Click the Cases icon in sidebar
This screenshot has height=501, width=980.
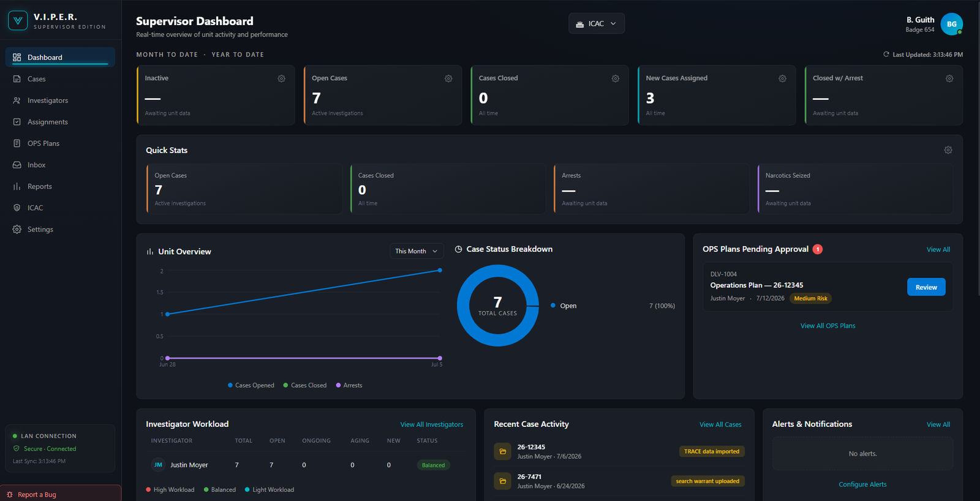pos(17,79)
